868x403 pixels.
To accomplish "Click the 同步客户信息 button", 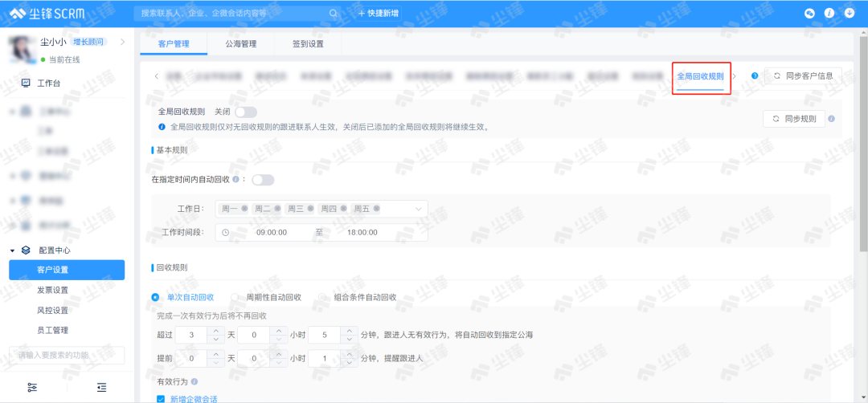I will tap(803, 76).
